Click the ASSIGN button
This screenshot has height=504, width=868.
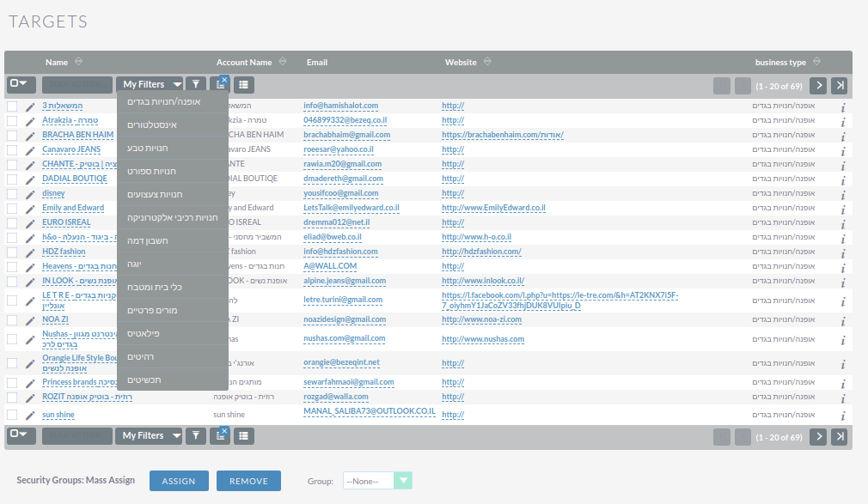pos(179,481)
